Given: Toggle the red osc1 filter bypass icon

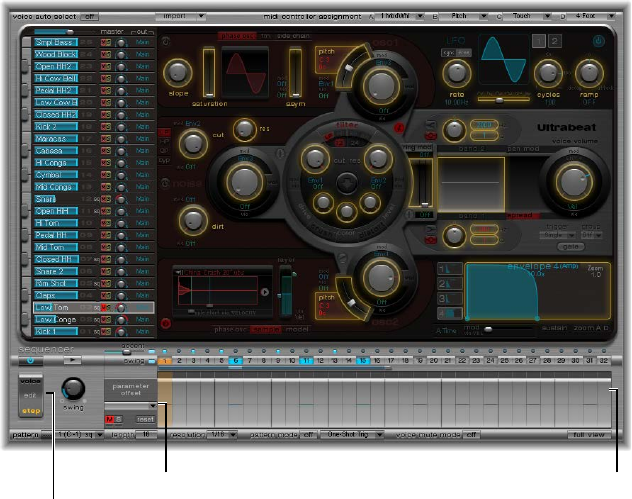Looking at the screenshot, I should 399,128.
